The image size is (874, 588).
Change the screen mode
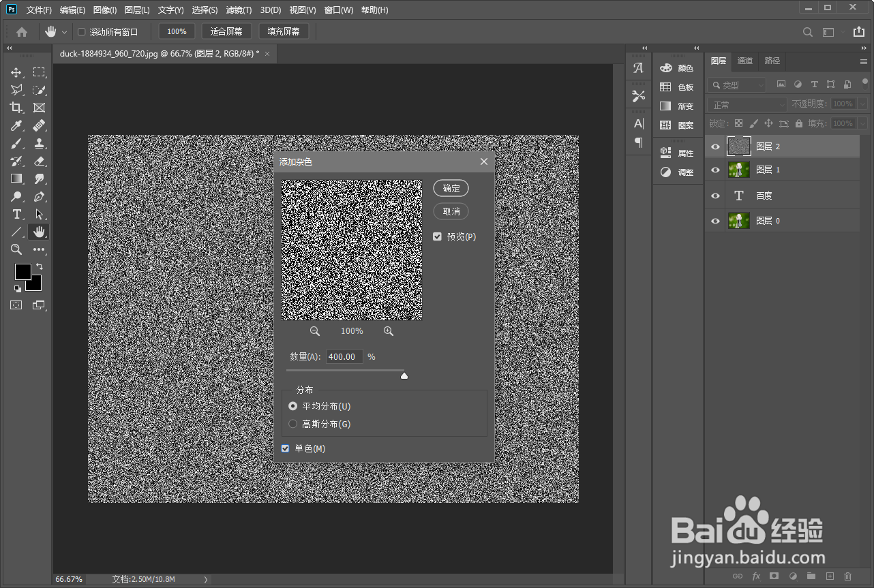(x=39, y=305)
